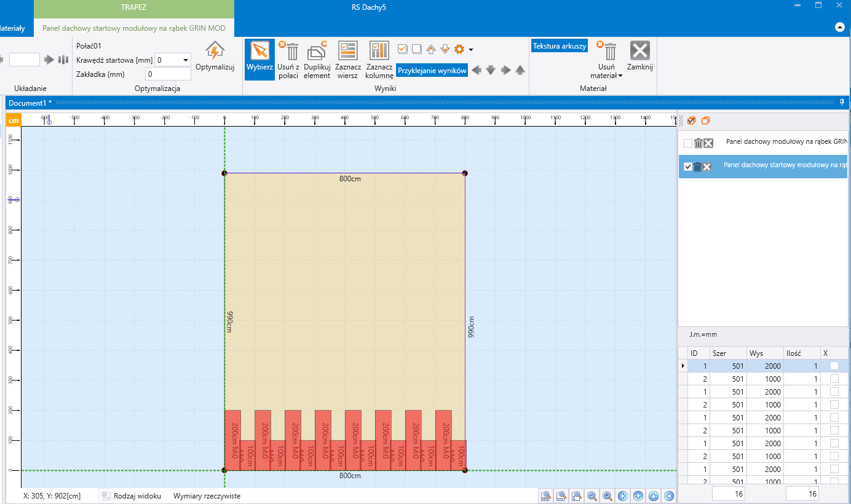Click the zoom out magnifier icon
This screenshot has width=851, height=504.
point(592,496)
